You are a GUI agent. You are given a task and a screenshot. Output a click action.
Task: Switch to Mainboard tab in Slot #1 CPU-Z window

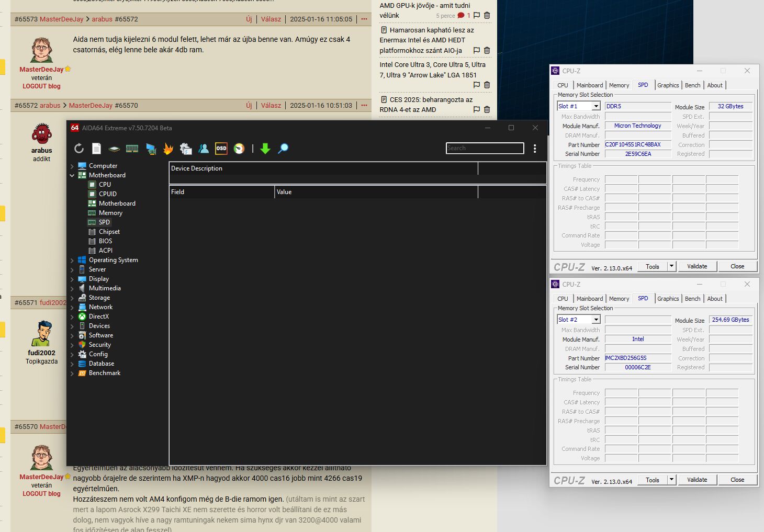(x=590, y=85)
